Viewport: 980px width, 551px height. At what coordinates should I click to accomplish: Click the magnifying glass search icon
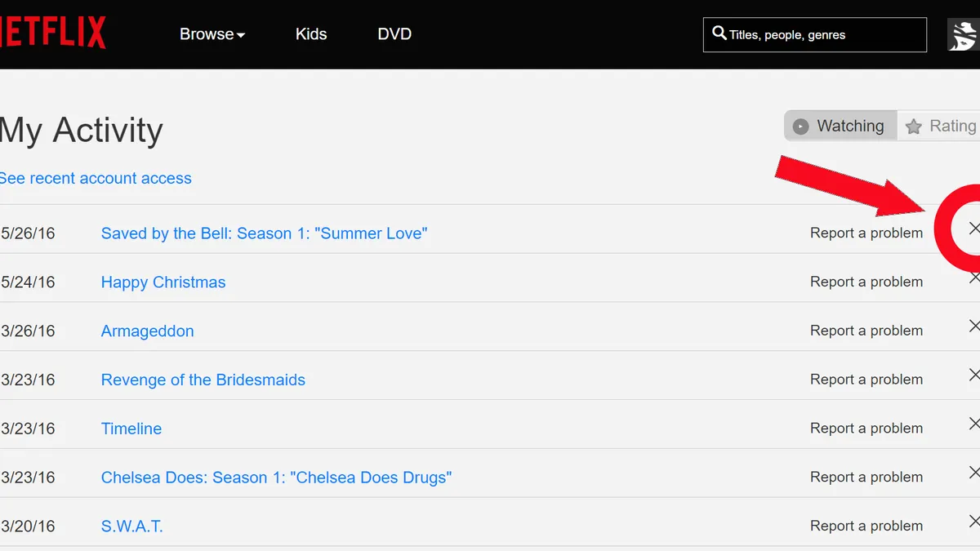pos(719,33)
